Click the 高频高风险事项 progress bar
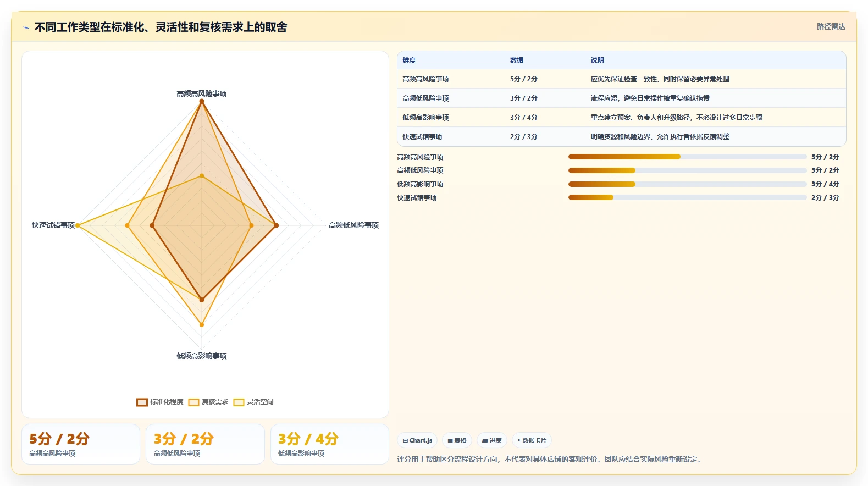The image size is (868, 486). 687,157
